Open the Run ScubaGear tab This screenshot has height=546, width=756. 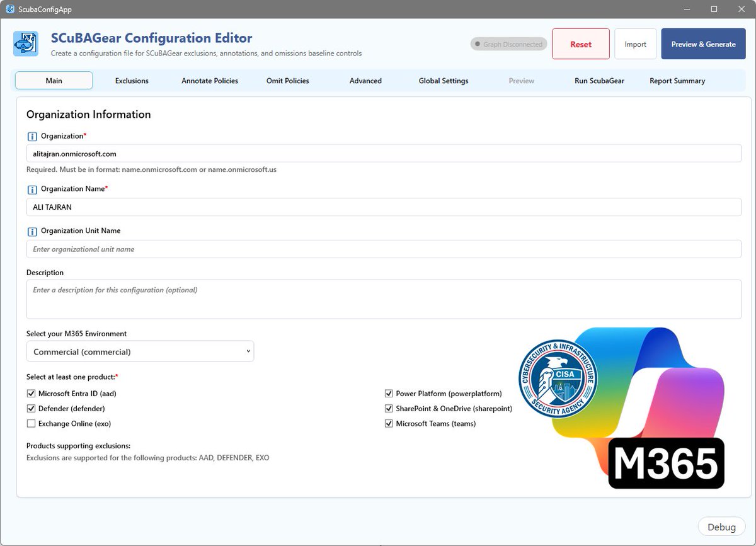pyautogui.click(x=599, y=81)
